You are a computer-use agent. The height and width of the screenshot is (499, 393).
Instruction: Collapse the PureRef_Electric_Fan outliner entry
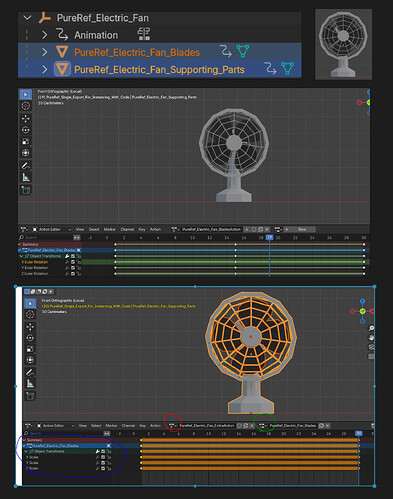(28, 17)
